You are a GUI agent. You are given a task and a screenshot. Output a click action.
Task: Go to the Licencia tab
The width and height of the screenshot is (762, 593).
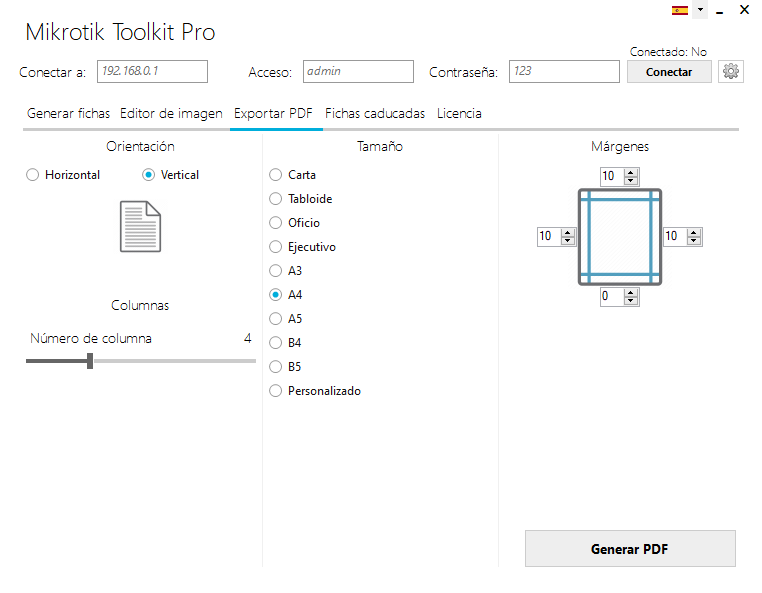click(459, 113)
